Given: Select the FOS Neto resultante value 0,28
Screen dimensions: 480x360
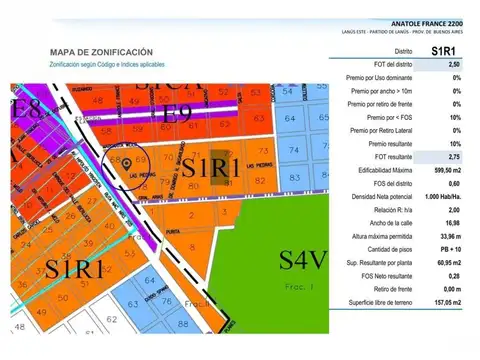Looking at the screenshot, I should 454,276.
